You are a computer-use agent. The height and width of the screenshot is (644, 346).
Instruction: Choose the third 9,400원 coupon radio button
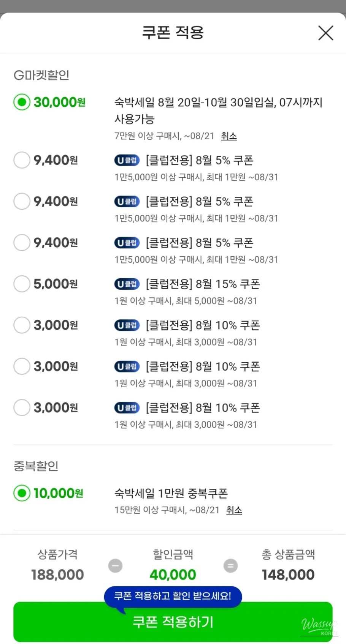pos(22,242)
